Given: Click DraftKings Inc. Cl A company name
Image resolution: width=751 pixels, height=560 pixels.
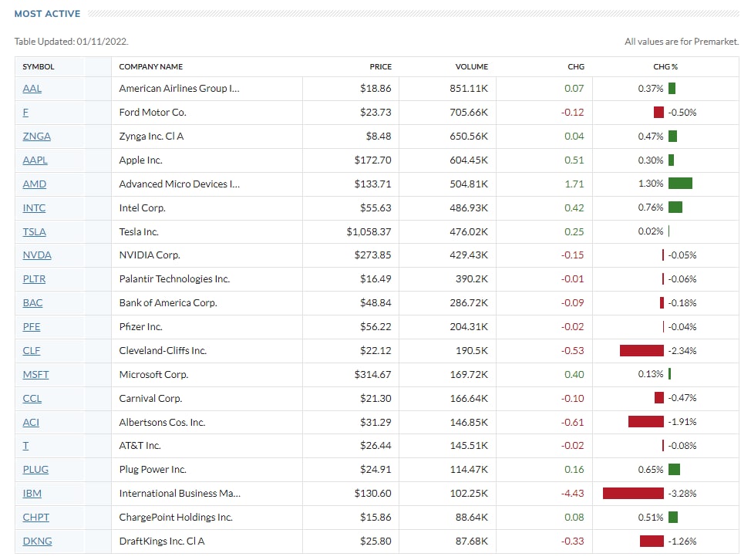Looking at the screenshot, I should (x=162, y=541).
